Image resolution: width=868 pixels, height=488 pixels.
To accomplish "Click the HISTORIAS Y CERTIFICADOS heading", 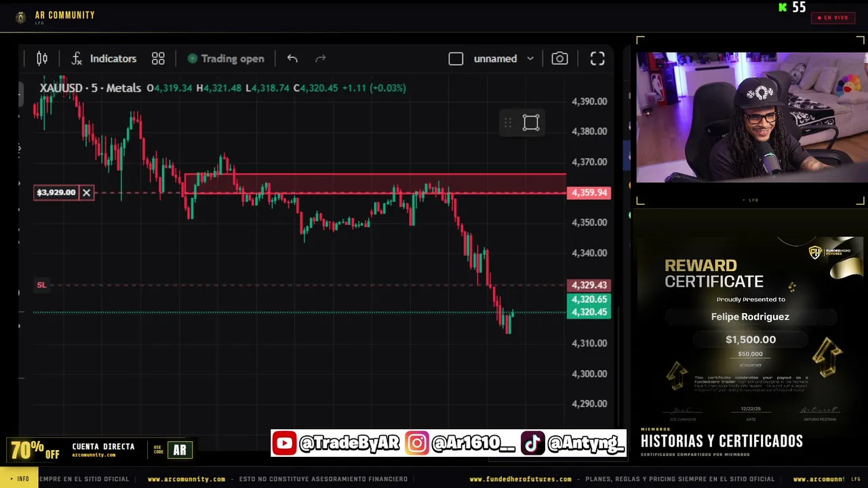I will tap(722, 441).
